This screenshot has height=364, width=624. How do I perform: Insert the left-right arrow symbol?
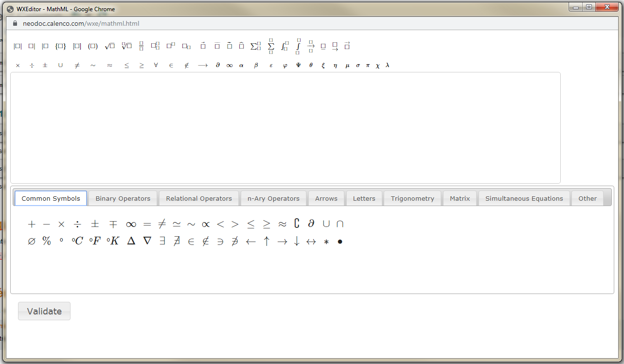pyautogui.click(x=311, y=242)
